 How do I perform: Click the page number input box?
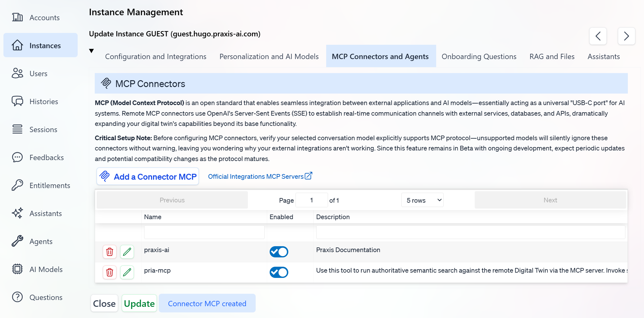[x=311, y=200]
